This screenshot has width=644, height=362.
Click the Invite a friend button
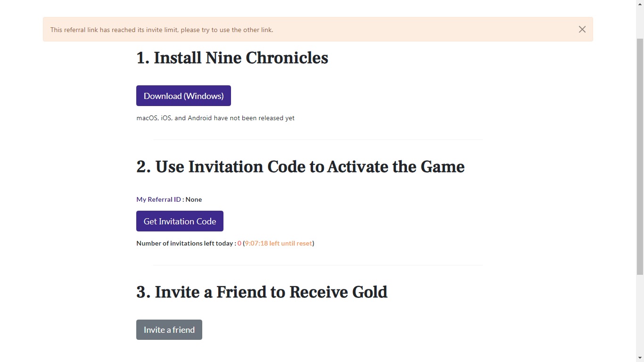[x=169, y=329]
